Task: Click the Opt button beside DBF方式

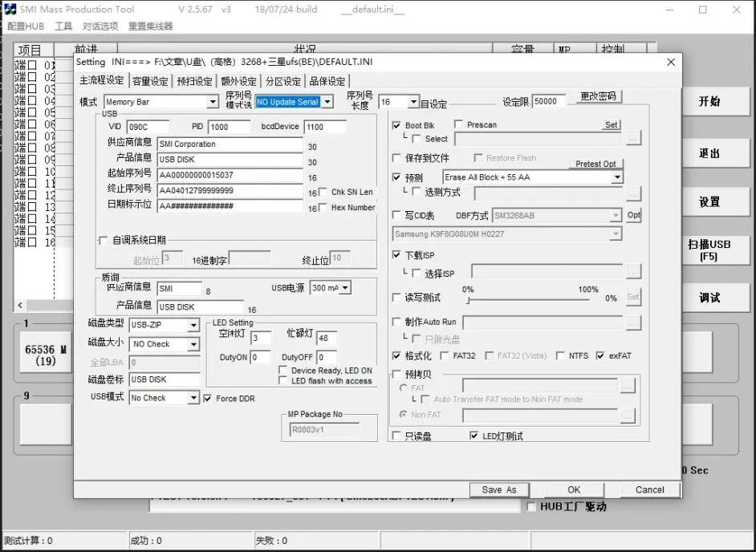Action: click(633, 215)
